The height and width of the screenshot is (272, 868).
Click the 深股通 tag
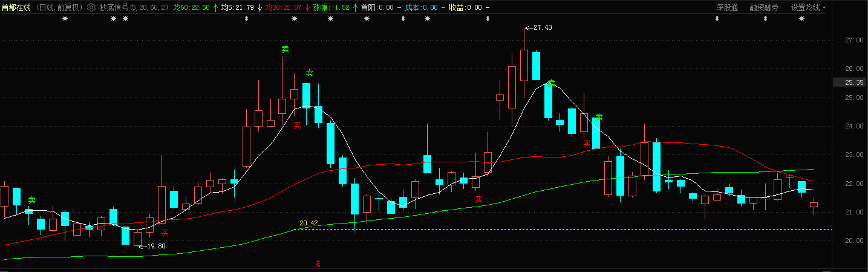727,7
